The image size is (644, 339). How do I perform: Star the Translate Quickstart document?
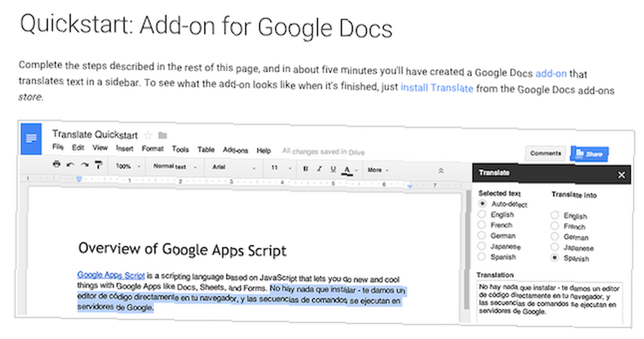coord(148,135)
